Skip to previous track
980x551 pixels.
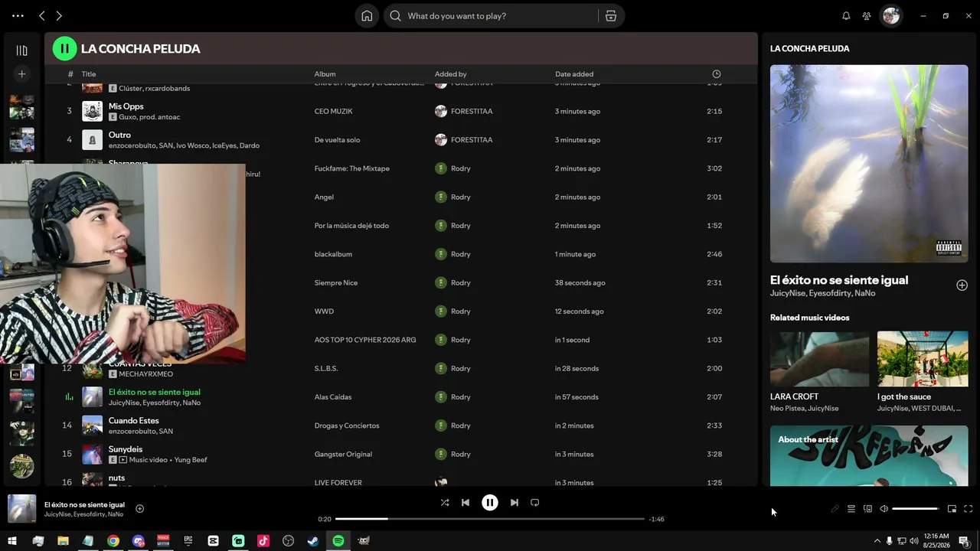[465, 503]
